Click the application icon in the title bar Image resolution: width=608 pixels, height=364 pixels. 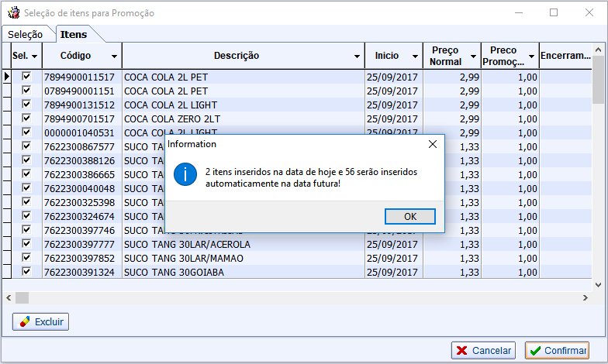tap(12, 12)
